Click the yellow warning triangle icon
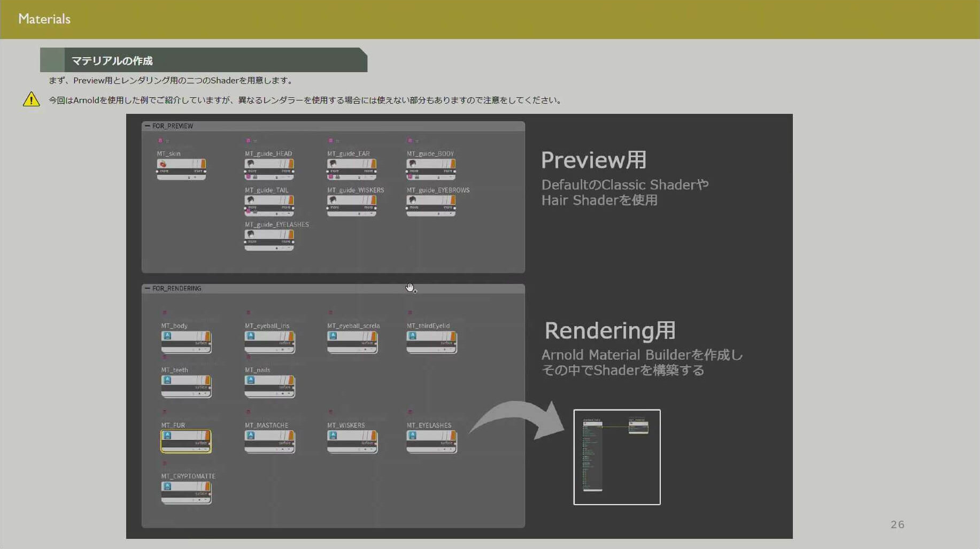The width and height of the screenshot is (980, 549). [x=31, y=100]
